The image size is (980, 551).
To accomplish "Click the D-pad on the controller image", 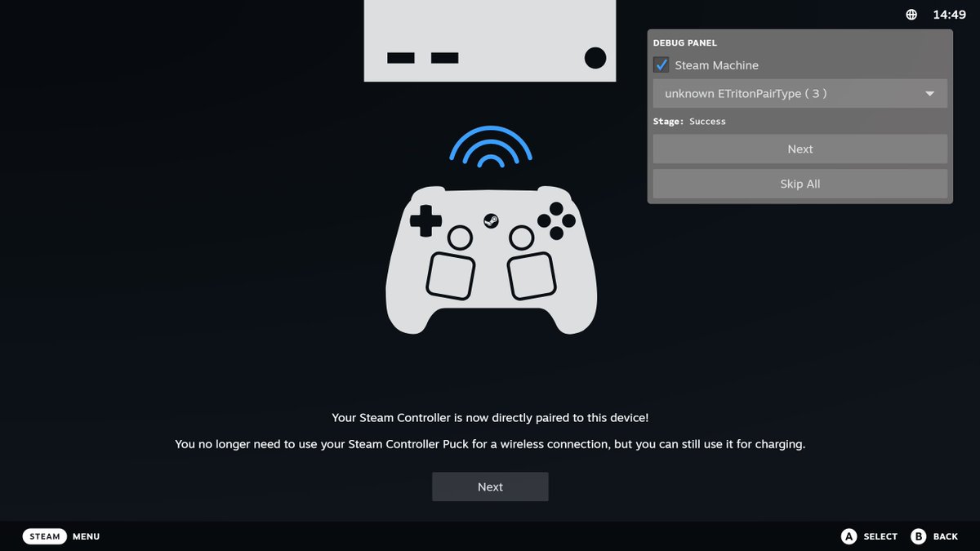I will click(425, 220).
